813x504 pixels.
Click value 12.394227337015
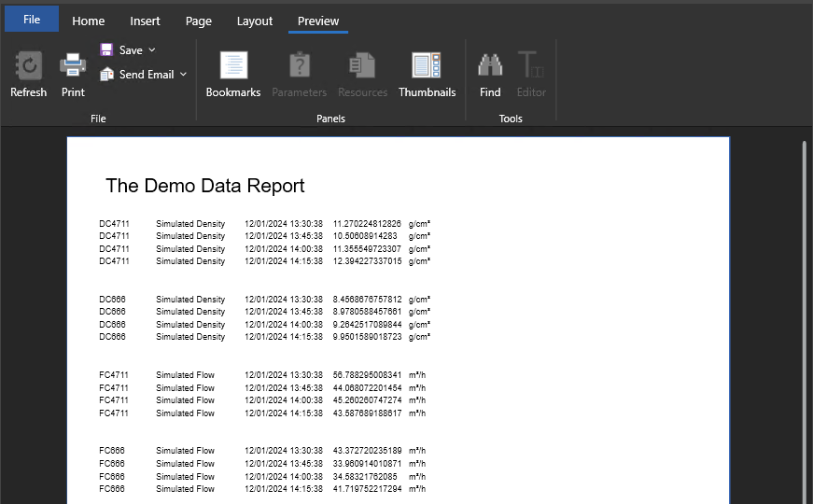pos(367,261)
